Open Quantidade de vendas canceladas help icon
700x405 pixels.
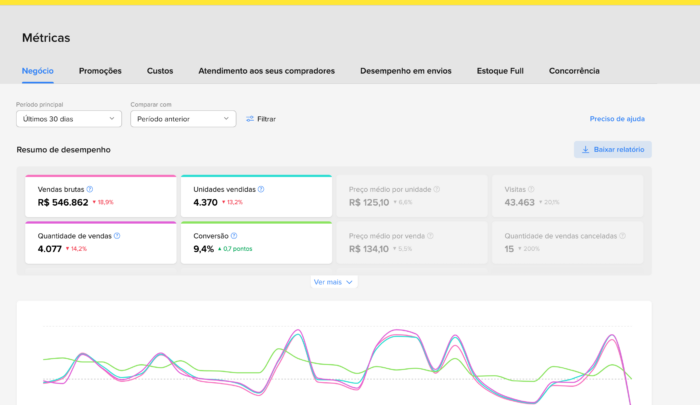[x=622, y=236]
